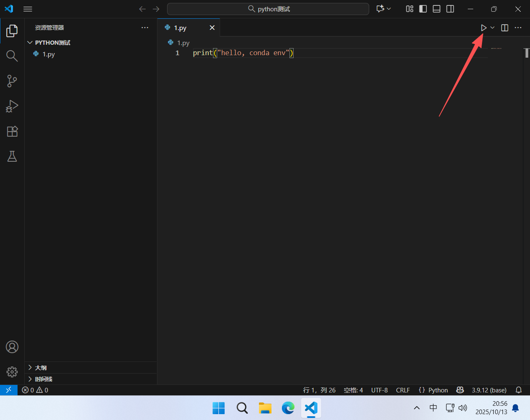This screenshot has height=420, width=530.
Task: Open the Run and Debug view
Action: [x=12, y=106]
